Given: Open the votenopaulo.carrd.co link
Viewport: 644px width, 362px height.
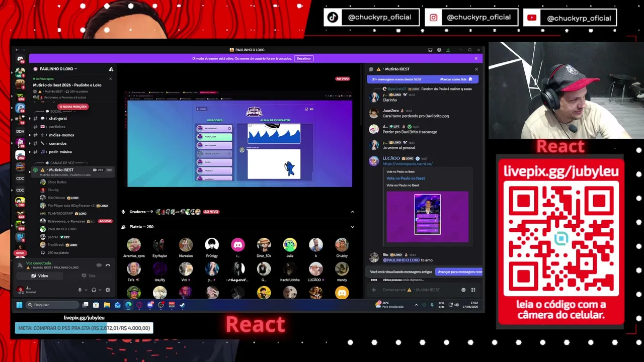Looking at the screenshot, I should tap(408, 164).
